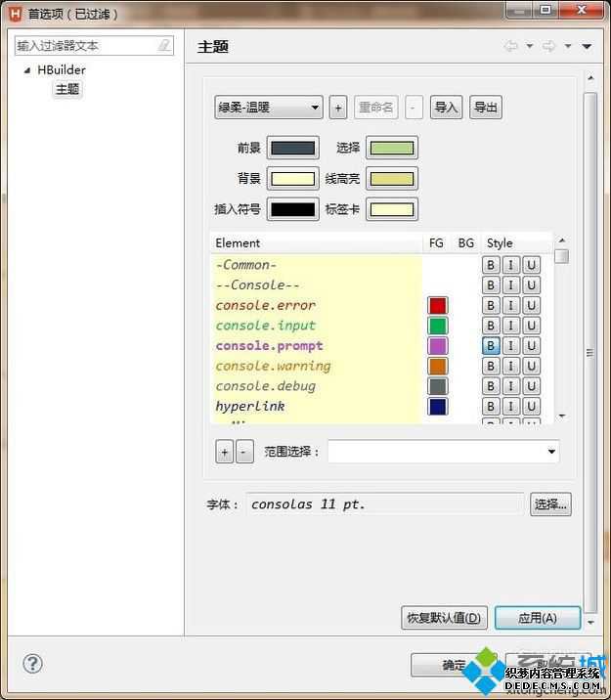
Task: Change the 选择 selection color swatch
Action: [x=392, y=148]
